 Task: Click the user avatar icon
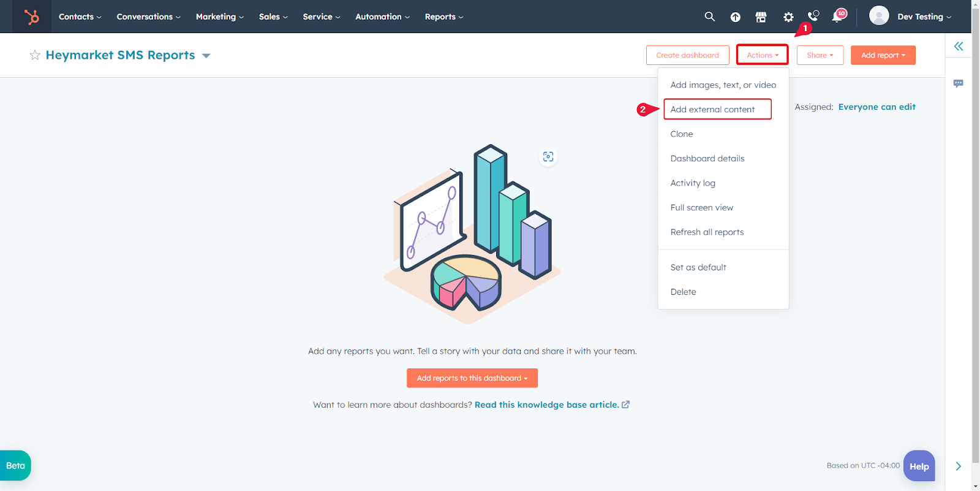(x=879, y=15)
